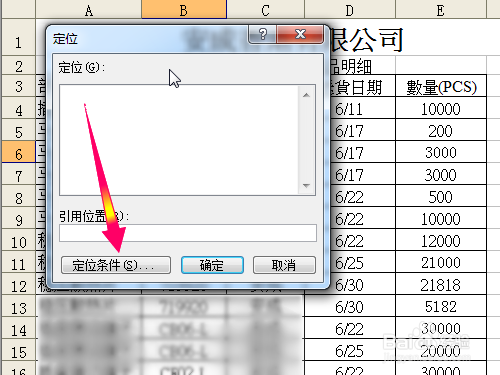Select row 14 header
Screen dimensions: 500x375
[x=18, y=328]
